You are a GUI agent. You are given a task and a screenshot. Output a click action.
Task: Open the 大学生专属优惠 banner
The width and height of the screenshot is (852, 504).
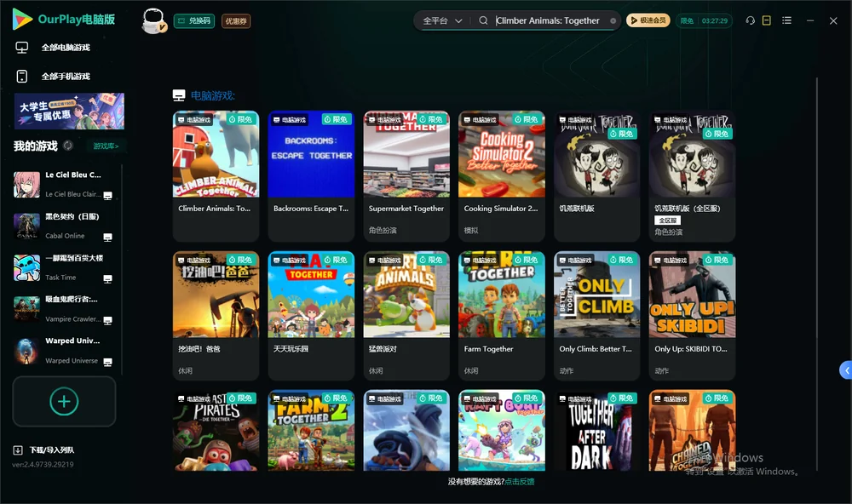pyautogui.click(x=69, y=111)
